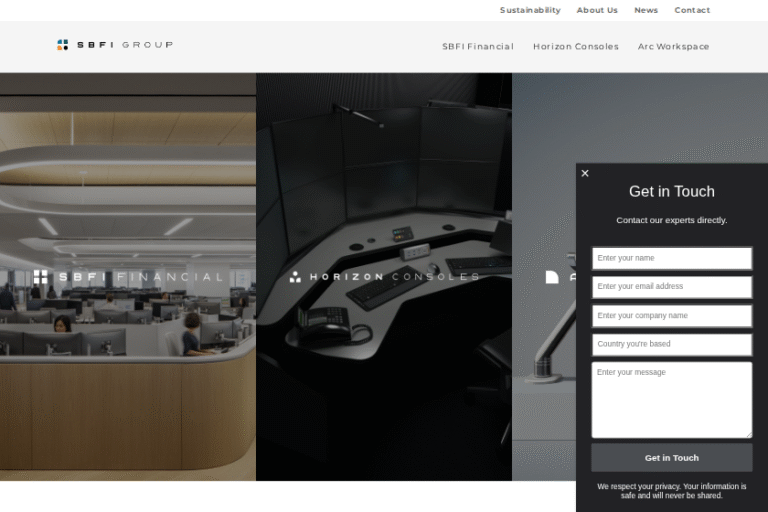Open the Horizon Consoles desk image panel

coord(384,380)
